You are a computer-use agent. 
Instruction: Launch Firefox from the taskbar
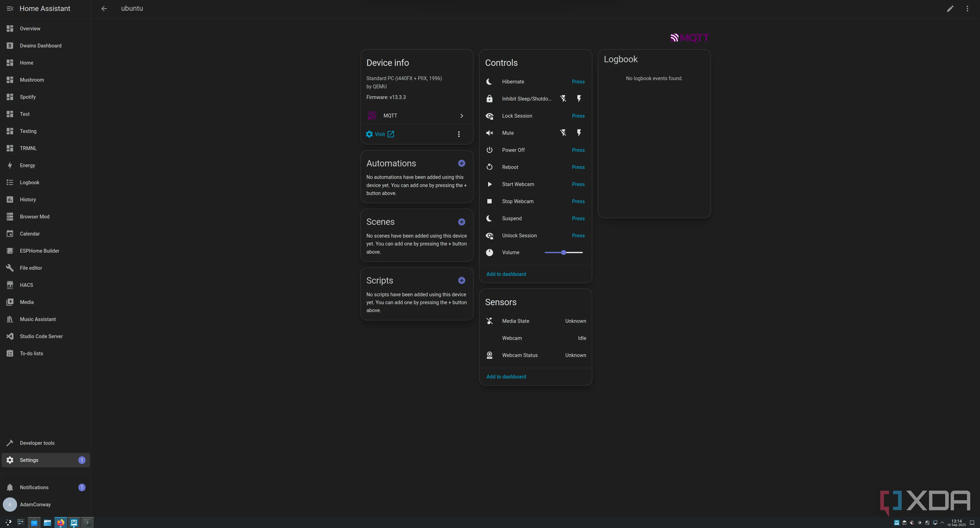(x=61, y=522)
